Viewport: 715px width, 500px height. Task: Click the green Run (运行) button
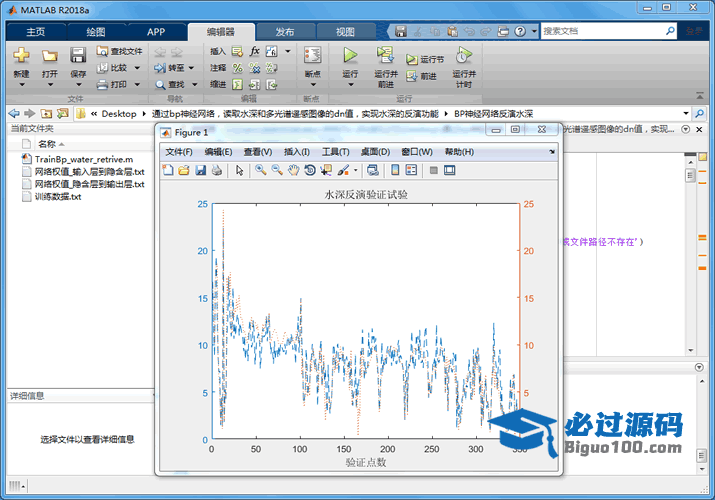[x=350, y=56]
